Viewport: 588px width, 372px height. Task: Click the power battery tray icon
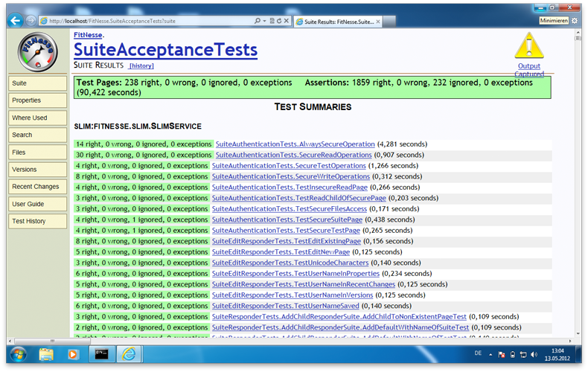click(513, 354)
